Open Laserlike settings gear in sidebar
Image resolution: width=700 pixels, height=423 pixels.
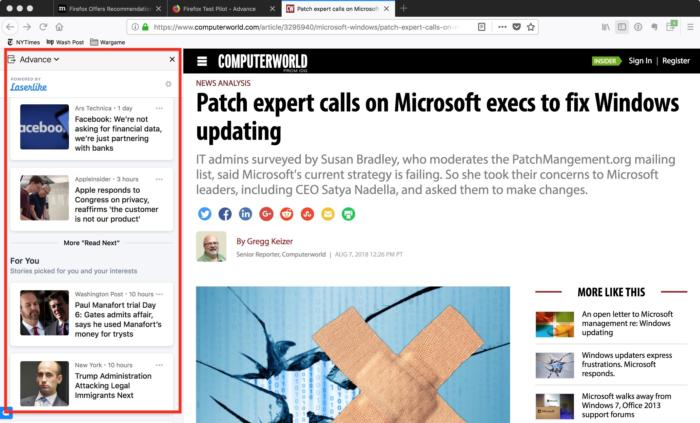pos(168,84)
